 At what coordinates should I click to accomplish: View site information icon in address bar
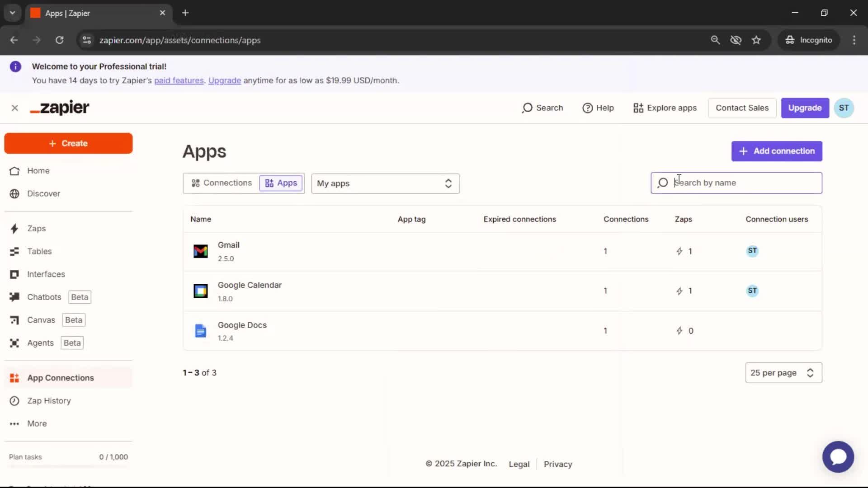(x=87, y=40)
